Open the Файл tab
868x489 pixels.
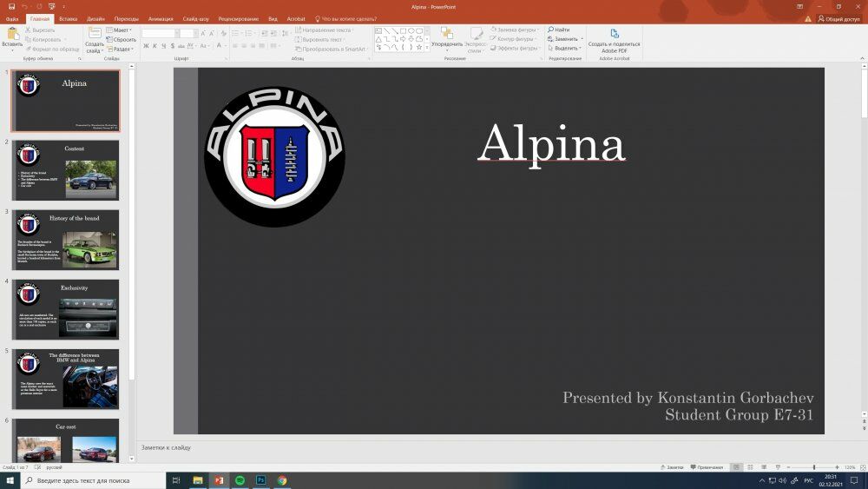tap(12, 19)
